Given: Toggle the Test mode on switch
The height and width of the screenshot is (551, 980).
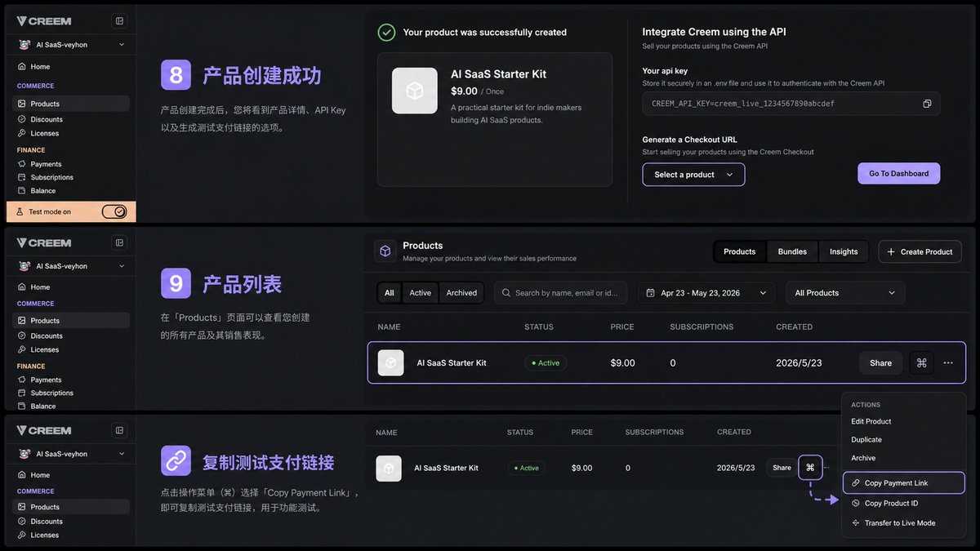Looking at the screenshot, I should [114, 211].
